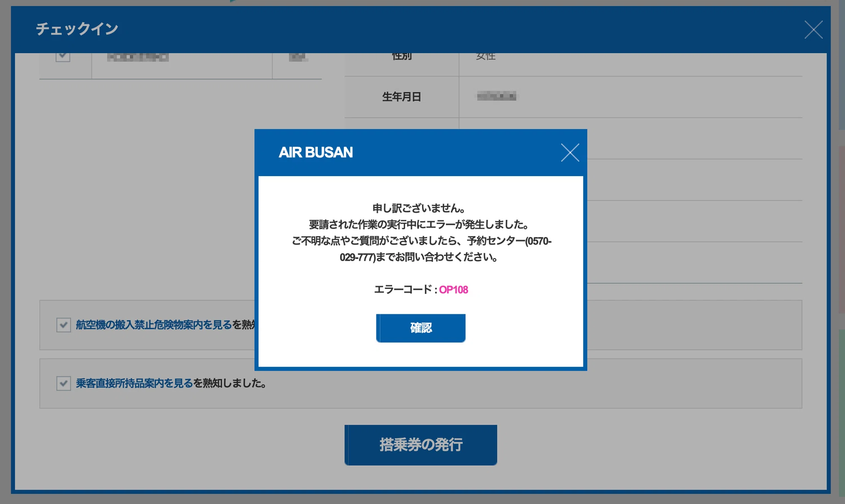This screenshot has width=845, height=504.
Task: Click the 生年月日 label cell
Action: tap(402, 97)
